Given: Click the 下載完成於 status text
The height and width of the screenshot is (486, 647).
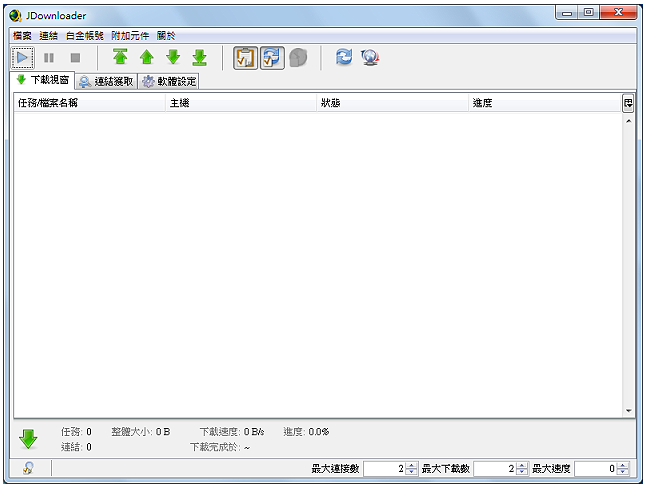Looking at the screenshot, I should (x=220, y=447).
